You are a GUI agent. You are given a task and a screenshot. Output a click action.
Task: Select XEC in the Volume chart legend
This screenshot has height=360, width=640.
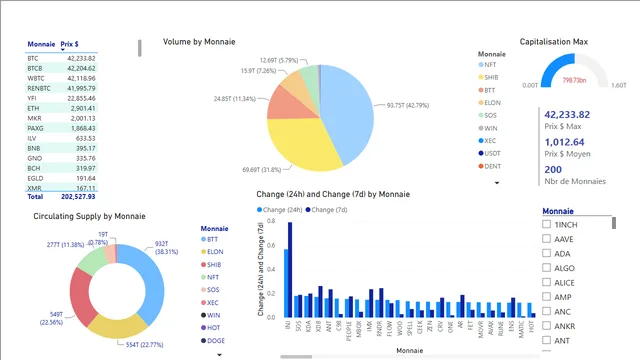click(x=487, y=141)
